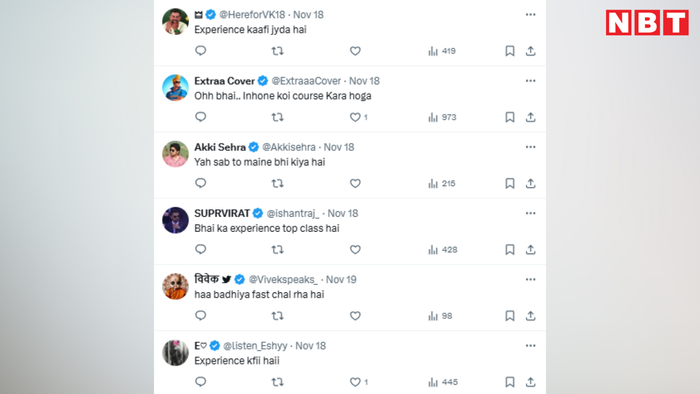Open more options for Akki Sehra tweet

coord(530,147)
